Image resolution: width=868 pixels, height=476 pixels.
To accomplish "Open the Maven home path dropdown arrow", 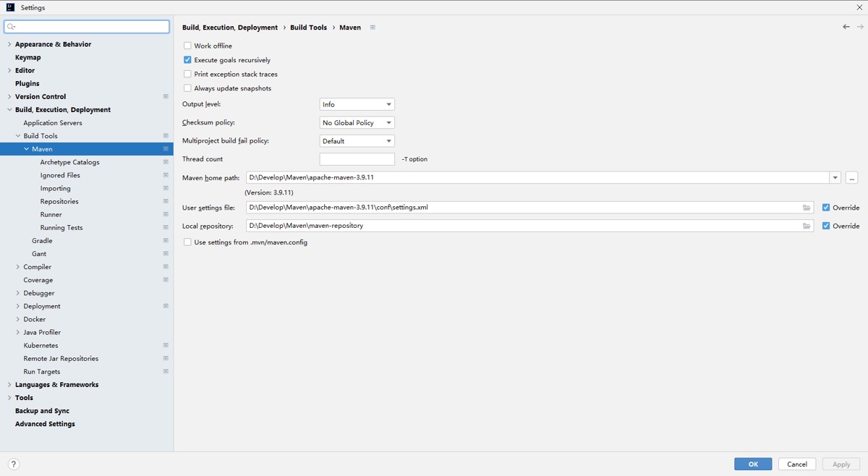I will tap(835, 177).
